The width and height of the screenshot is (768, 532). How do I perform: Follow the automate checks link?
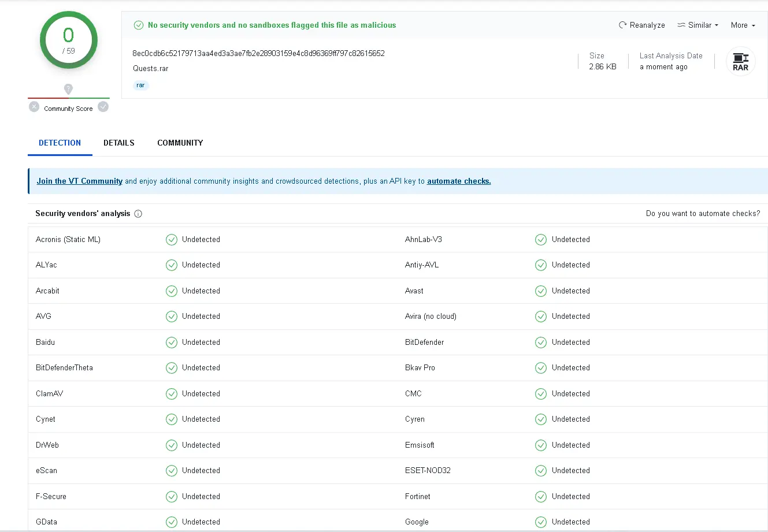click(459, 181)
